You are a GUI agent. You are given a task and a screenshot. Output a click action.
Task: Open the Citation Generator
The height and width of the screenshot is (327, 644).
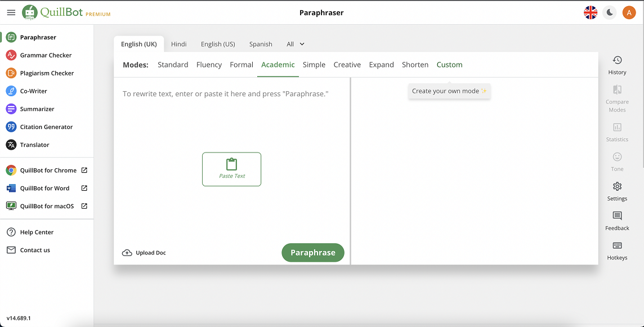46,127
